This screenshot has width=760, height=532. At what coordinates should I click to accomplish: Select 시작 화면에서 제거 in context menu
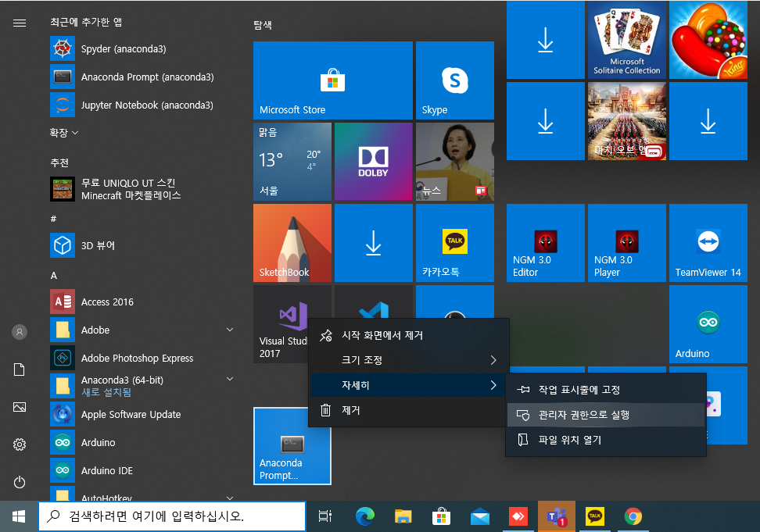[x=409, y=335]
